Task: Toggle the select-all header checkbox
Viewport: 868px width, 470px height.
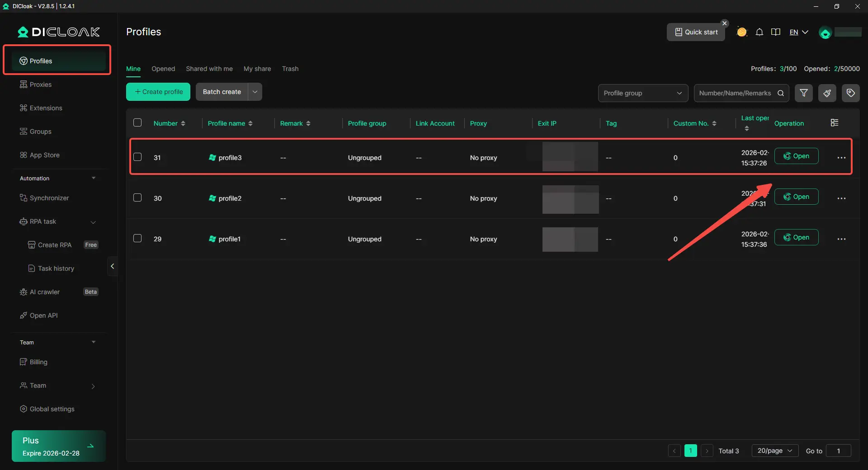Action: (x=137, y=123)
